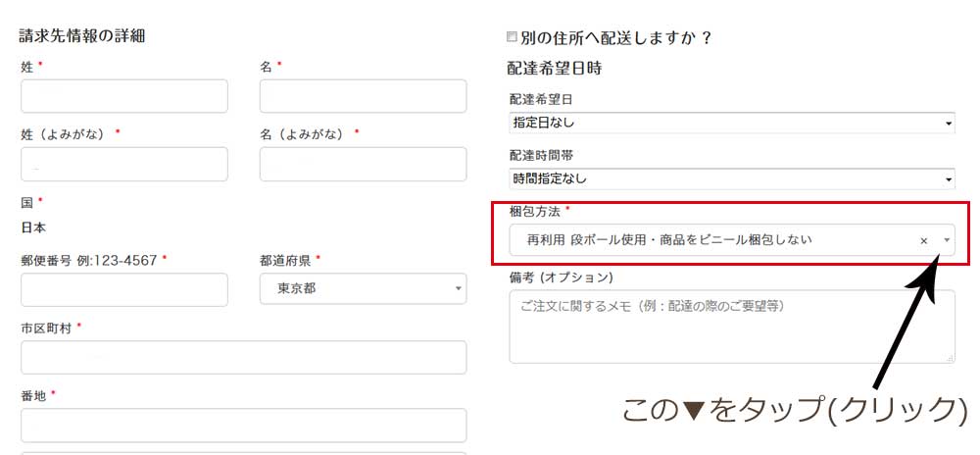Click the arrow at the end of 配達時間帯
This screenshot has width=980, height=455.
pyautogui.click(x=949, y=179)
